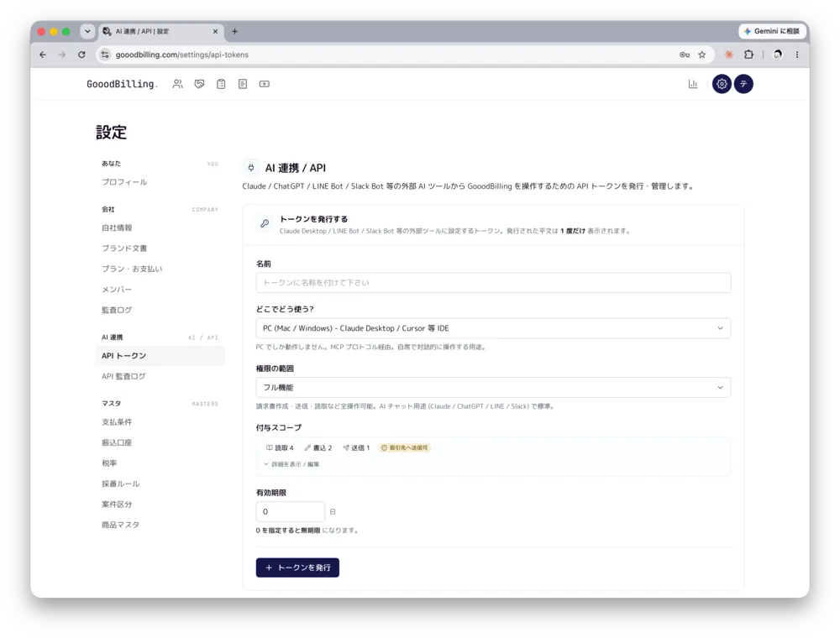This screenshot has width=840, height=638.
Task: Click the key icon beside トークンを発行する
Action: click(x=265, y=223)
